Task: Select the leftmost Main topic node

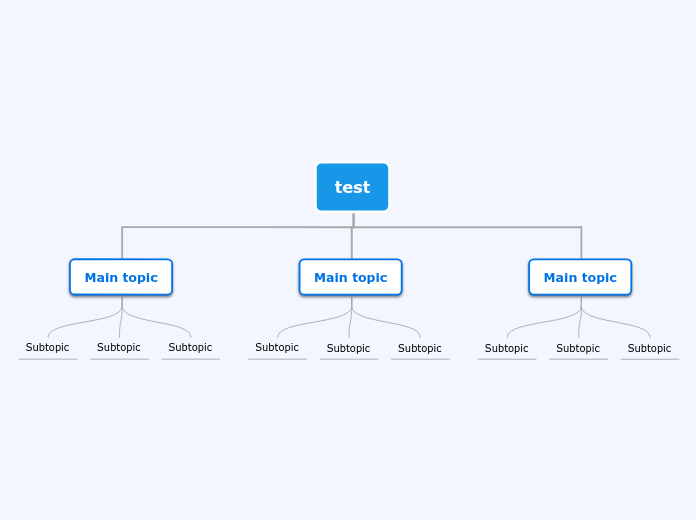Action: (x=121, y=277)
